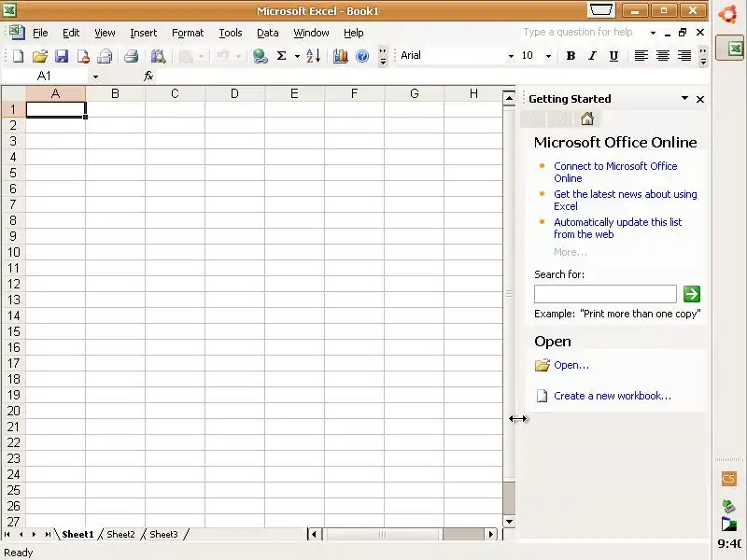Click the vertical scrollbar down arrow
Viewport: 747px width, 560px height.
(x=509, y=522)
